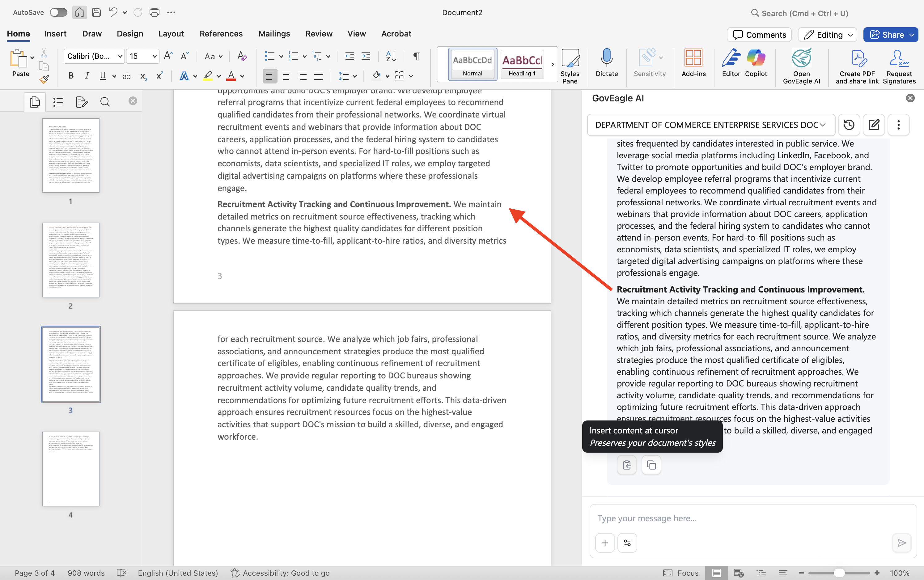
Task: Apply yellow text highlight color
Action: 208,76
